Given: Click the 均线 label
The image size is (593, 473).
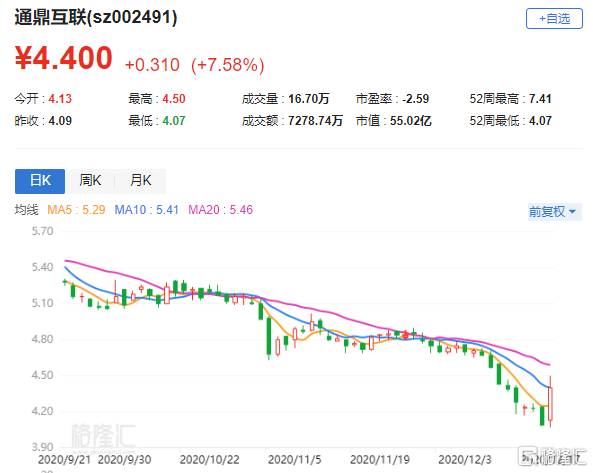Looking at the screenshot, I should 26,210.
